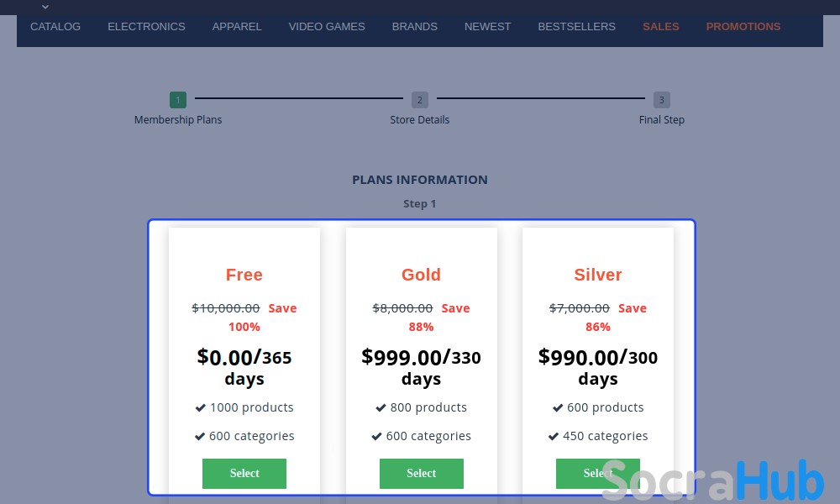Go to the SALES page
This screenshot has width=840, height=504.
tap(661, 26)
